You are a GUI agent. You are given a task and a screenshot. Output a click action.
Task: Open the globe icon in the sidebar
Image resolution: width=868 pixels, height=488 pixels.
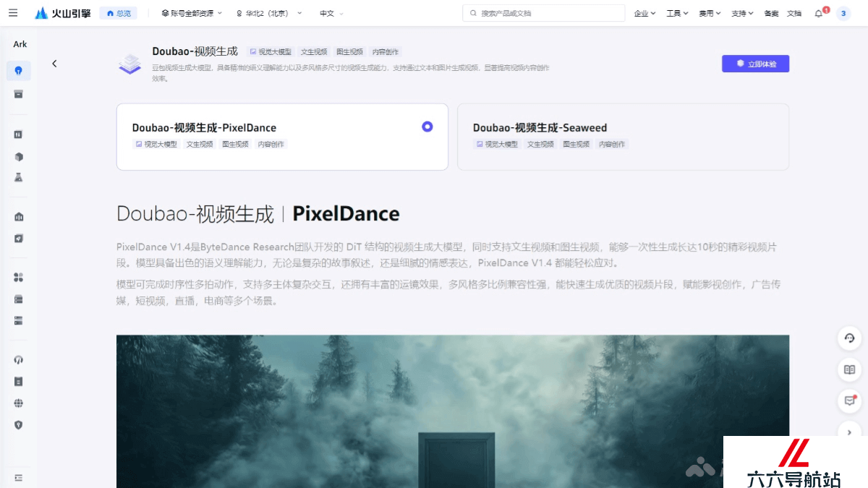click(x=19, y=403)
